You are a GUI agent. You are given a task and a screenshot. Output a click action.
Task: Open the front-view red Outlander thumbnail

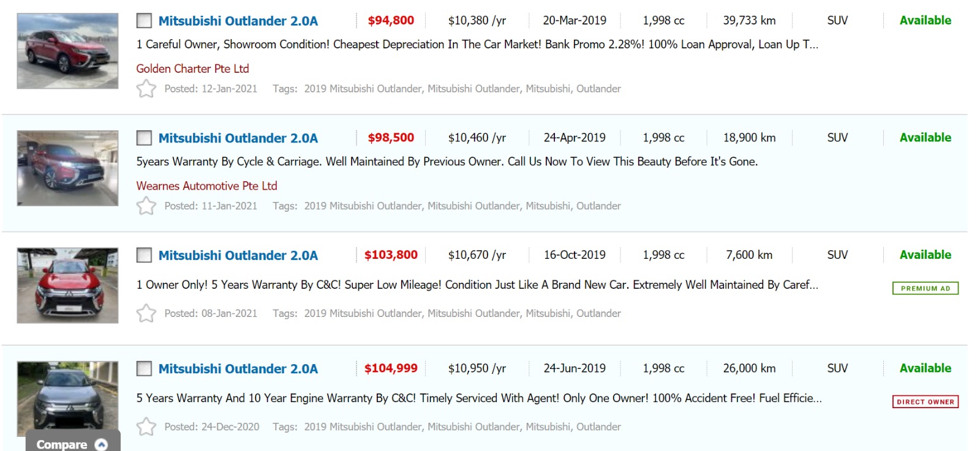coord(67,285)
